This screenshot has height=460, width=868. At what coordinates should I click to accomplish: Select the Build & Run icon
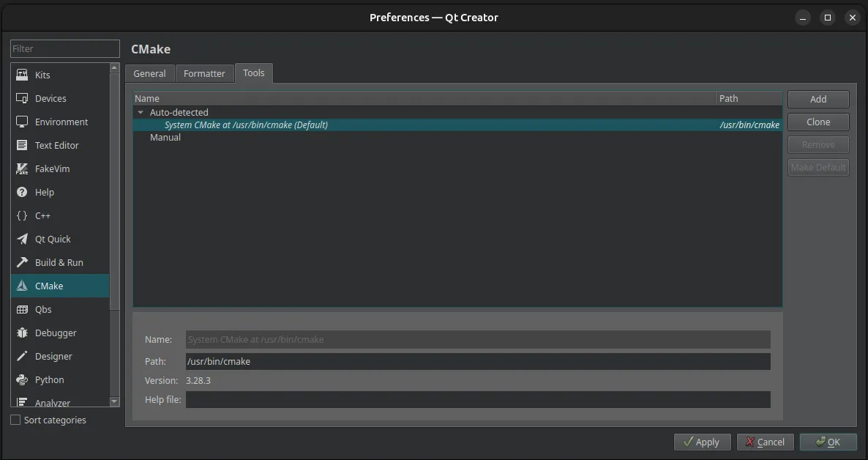tap(22, 262)
